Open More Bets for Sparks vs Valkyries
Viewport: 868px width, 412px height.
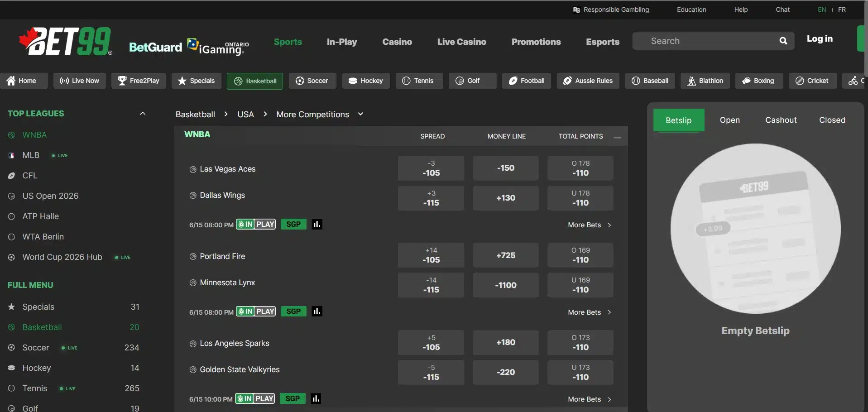coord(590,399)
